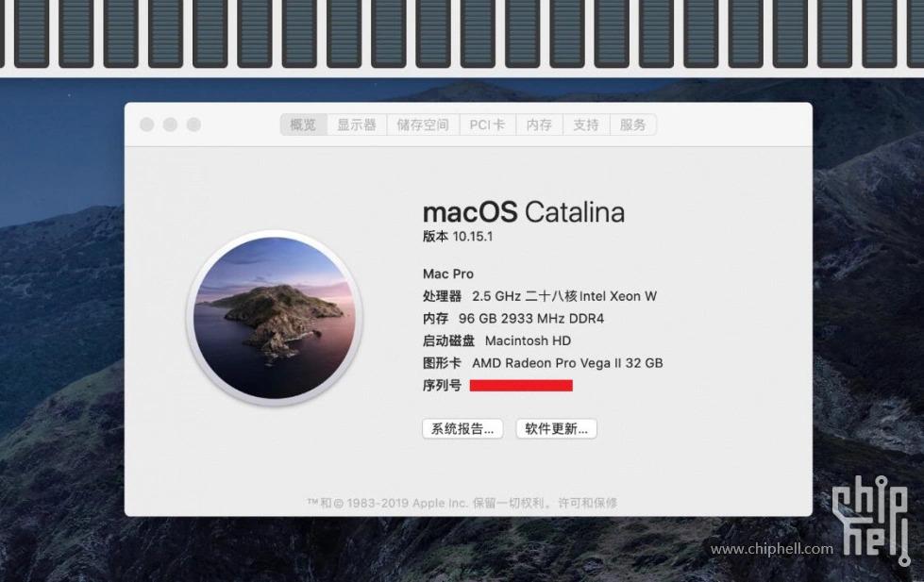Screen dimensions: 924x582
Task: Switch to the 内存 tab
Action: tap(539, 125)
